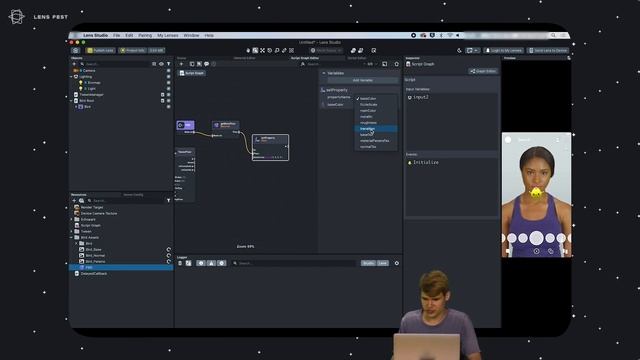Click the Resources panel filter icon
The image size is (640, 360).
tap(169, 201)
